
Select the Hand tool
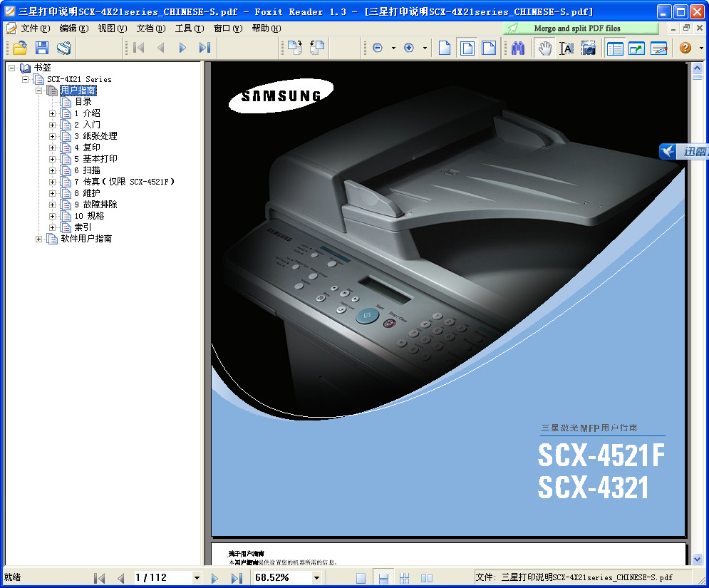[x=545, y=48]
